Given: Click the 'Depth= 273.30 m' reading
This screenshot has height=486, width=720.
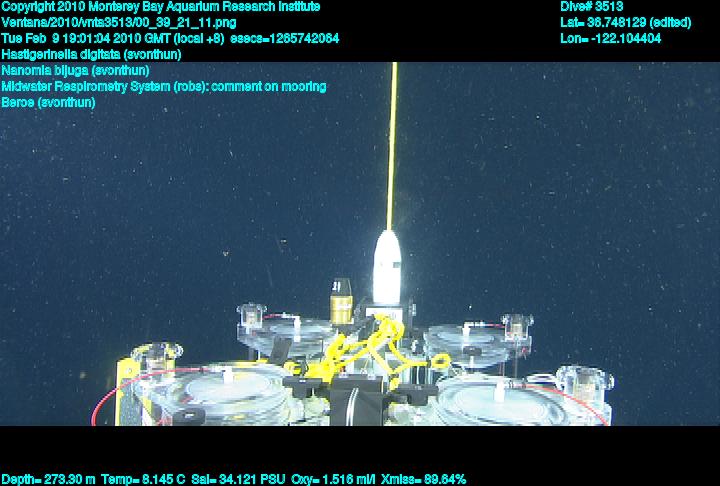Looking at the screenshot, I should [x=48, y=479].
